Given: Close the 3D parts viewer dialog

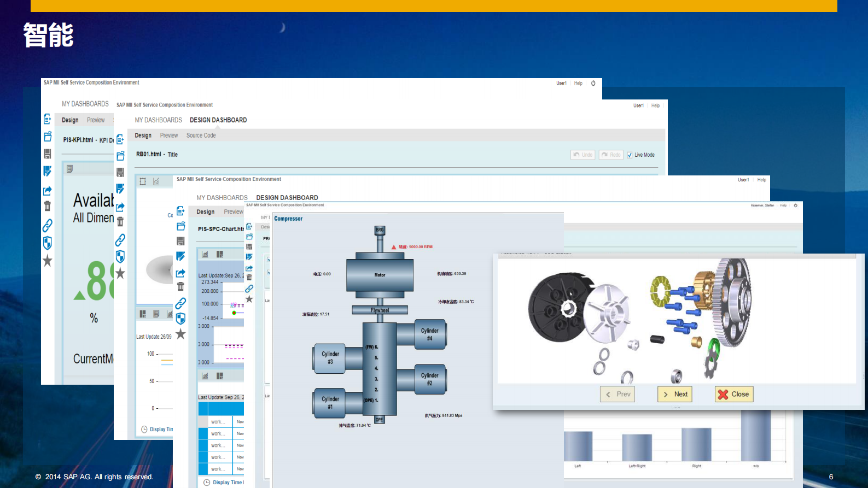Looking at the screenshot, I should pyautogui.click(x=733, y=394).
